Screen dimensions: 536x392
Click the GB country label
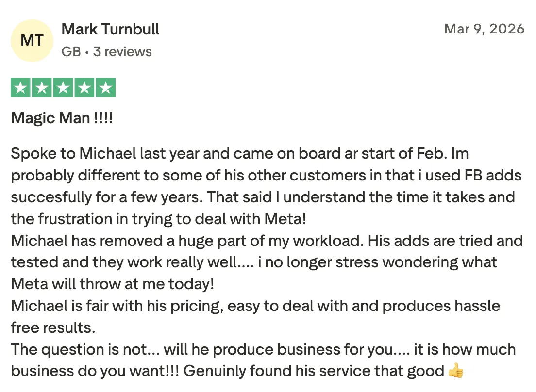[x=71, y=51]
